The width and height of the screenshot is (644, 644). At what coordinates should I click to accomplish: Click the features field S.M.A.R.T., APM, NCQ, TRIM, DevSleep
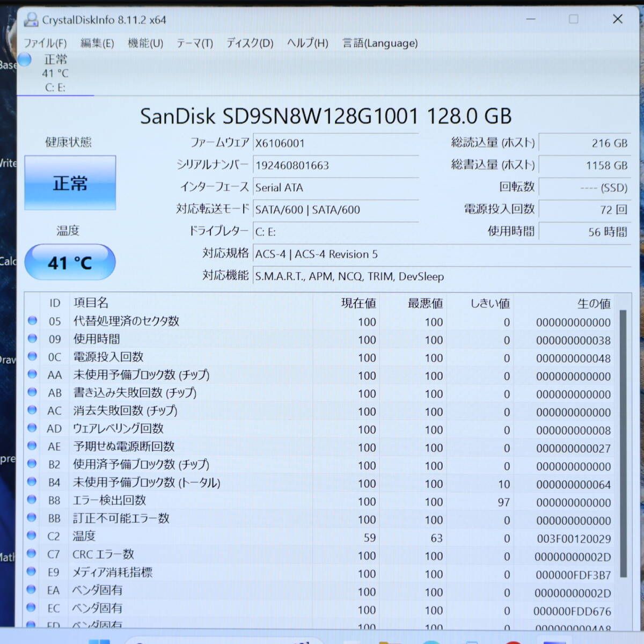coord(442,276)
